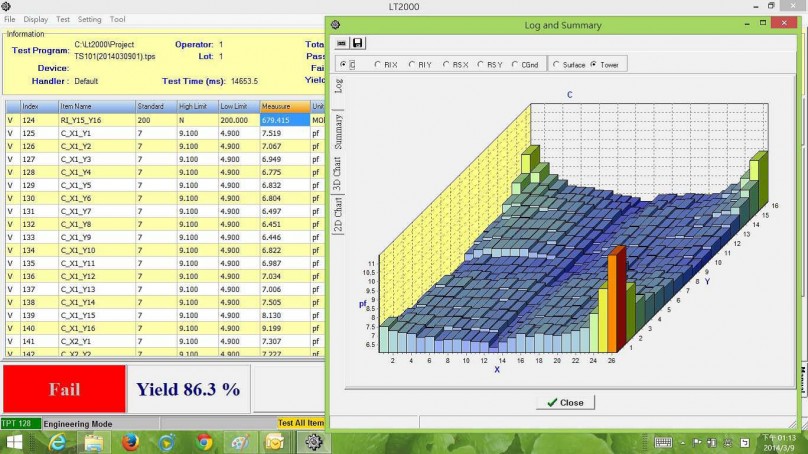The width and height of the screenshot is (808, 454).
Task: Click the Engineering Mode status label
Action: pyautogui.click(x=78, y=424)
